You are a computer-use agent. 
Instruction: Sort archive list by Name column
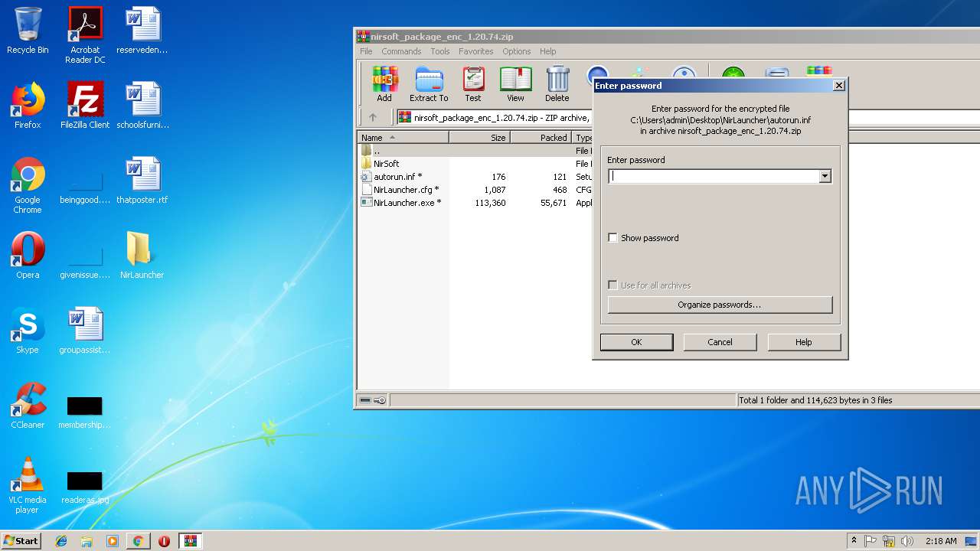(x=403, y=138)
